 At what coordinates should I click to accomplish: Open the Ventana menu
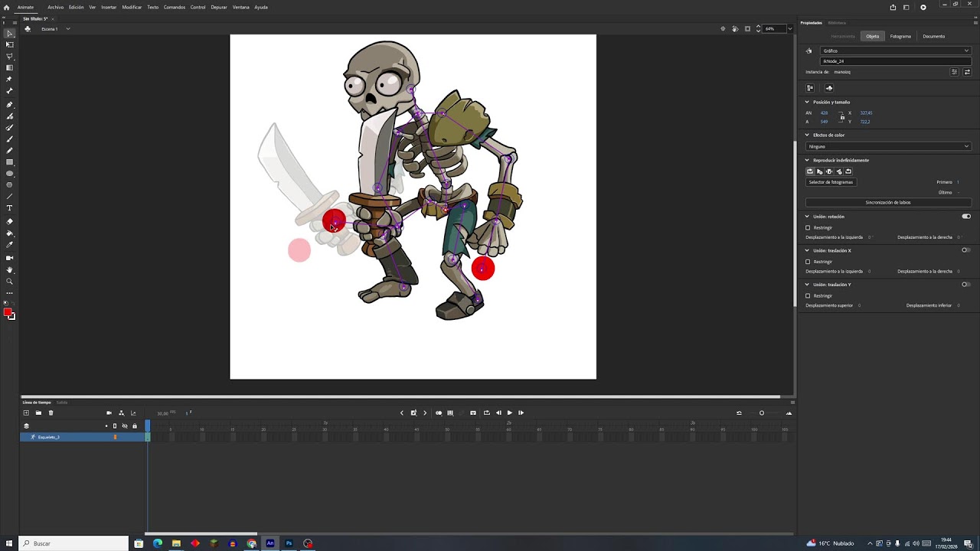tap(240, 7)
